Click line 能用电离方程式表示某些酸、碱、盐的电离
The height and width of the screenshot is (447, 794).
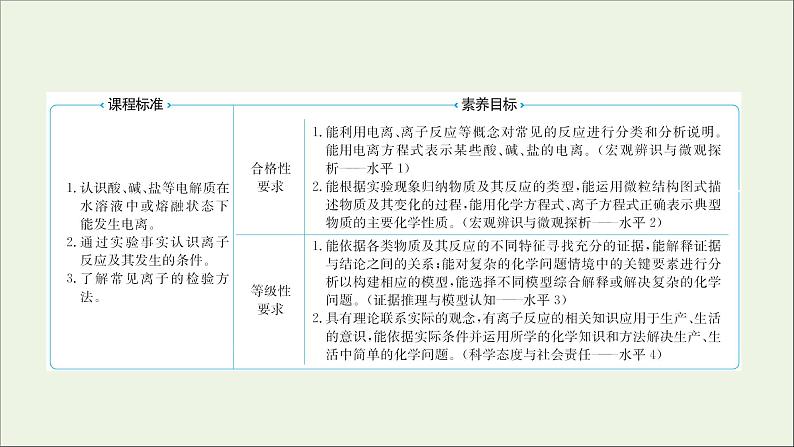[x=523, y=150]
